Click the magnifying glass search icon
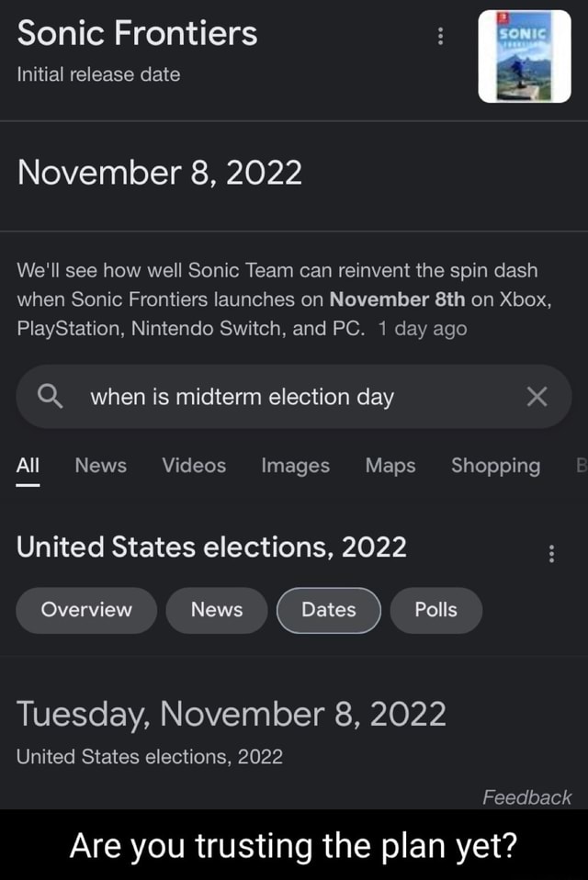The image size is (588, 880). click(51, 396)
